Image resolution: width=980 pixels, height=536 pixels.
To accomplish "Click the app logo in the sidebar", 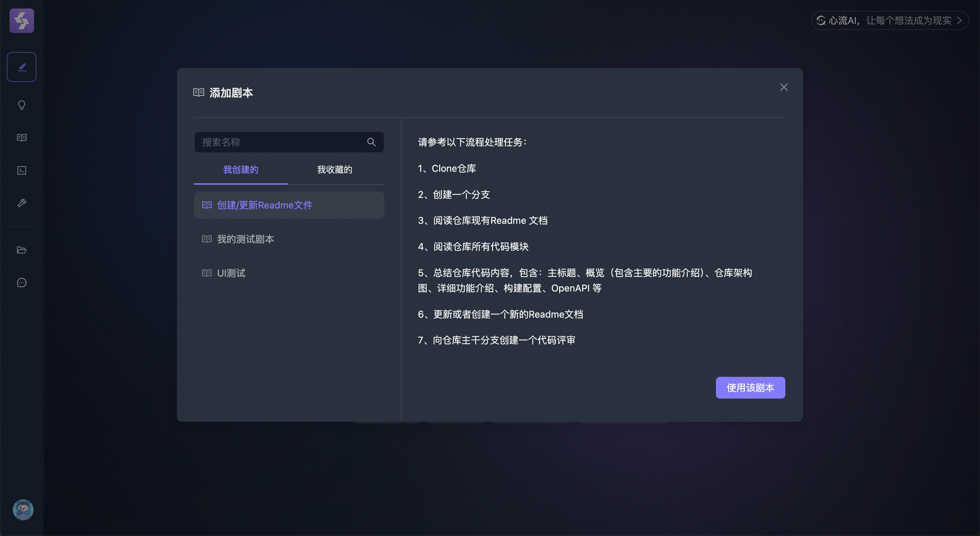I will point(22,21).
